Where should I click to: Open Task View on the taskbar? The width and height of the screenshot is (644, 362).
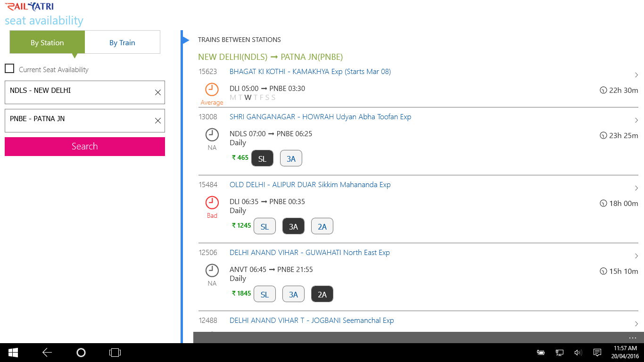(115, 353)
